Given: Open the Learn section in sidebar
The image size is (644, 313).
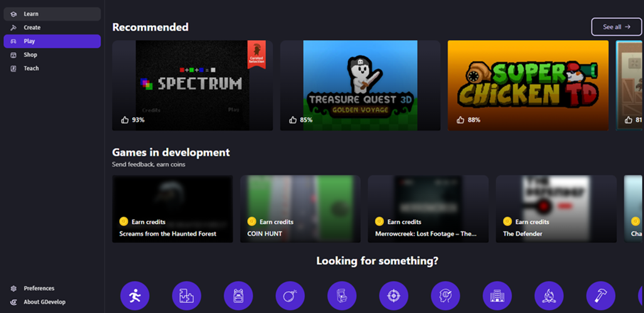Looking at the screenshot, I should pos(31,14).
